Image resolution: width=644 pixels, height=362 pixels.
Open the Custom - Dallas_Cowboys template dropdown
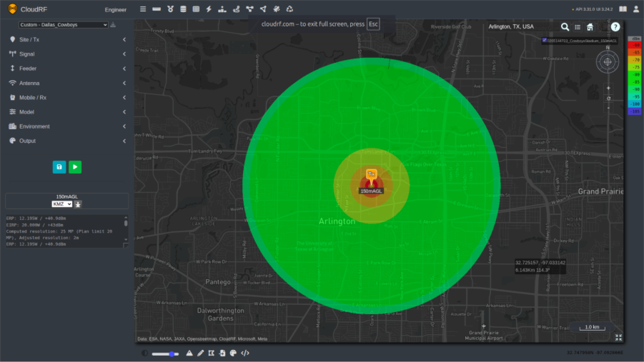[x=63, y=24]
